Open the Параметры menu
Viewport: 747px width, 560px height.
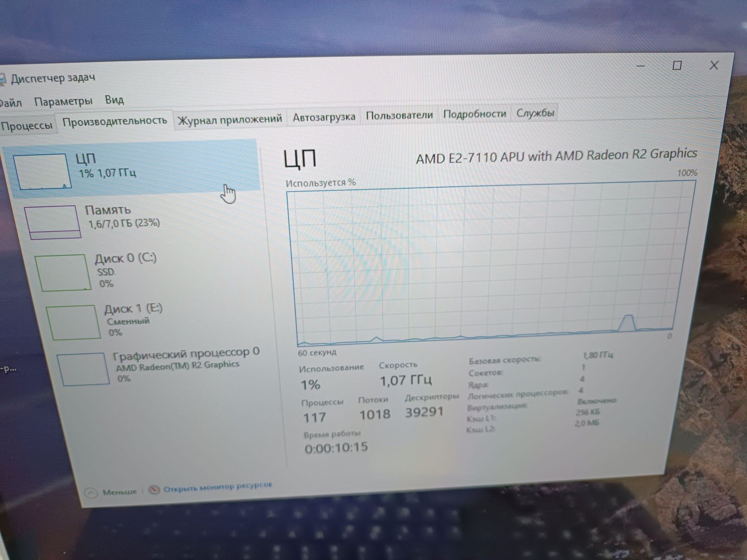pyautogui.click(x=63, y=101)
